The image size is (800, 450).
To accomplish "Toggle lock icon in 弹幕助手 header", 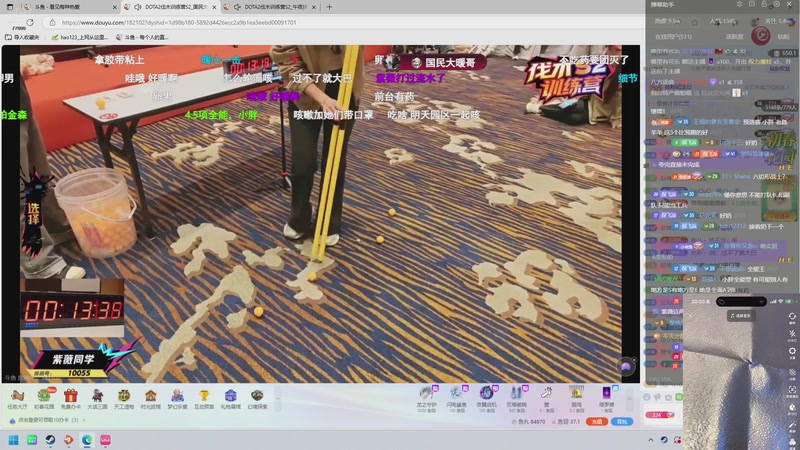I will (x=764, y=4).
